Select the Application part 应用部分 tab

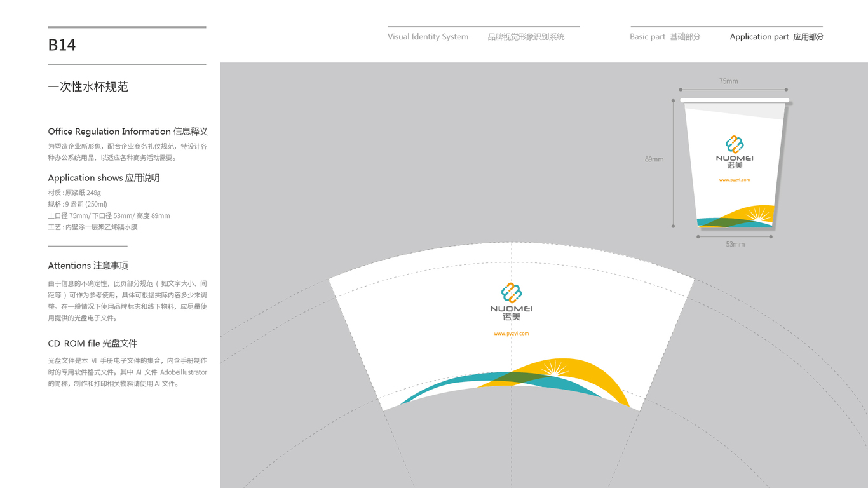tap(776, 37)
